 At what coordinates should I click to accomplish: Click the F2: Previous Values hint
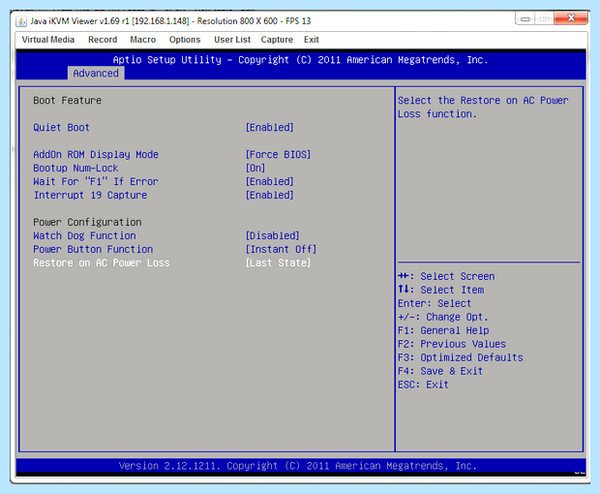[452, 344]
